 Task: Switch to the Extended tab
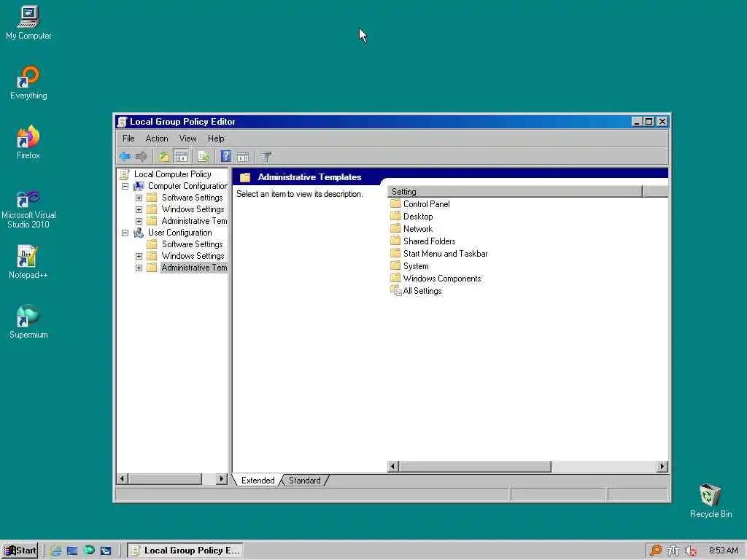click(258, 480)
